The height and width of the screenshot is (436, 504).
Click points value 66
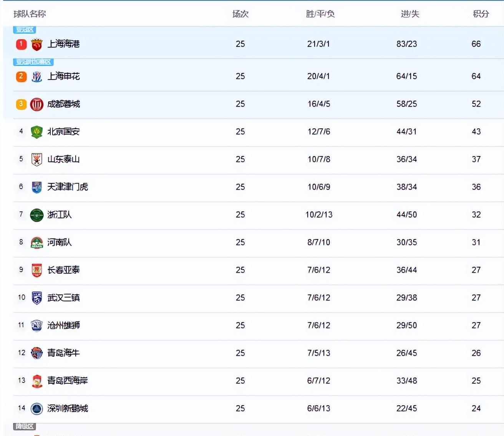click(476, 44)
